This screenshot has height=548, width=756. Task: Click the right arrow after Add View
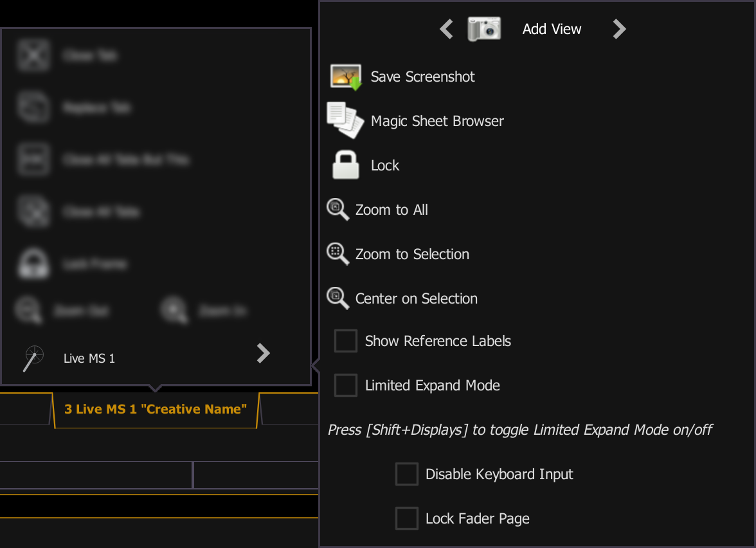tap(619, 29)
